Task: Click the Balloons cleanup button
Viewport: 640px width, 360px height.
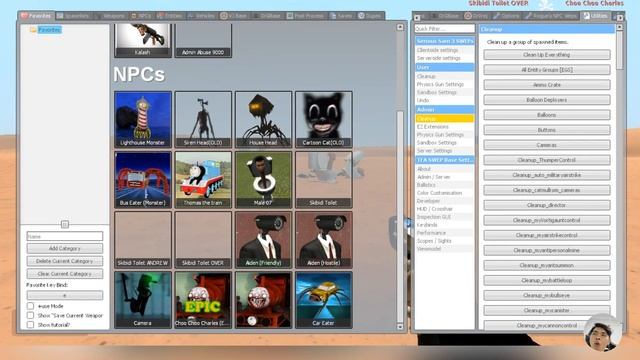Action: (x=547, y=115)
